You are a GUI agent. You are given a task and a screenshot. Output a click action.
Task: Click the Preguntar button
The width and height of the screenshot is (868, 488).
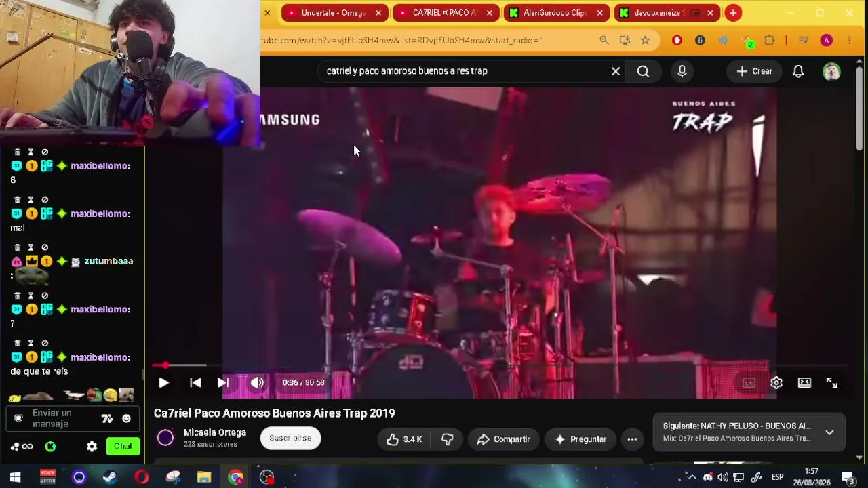point(580,439)
